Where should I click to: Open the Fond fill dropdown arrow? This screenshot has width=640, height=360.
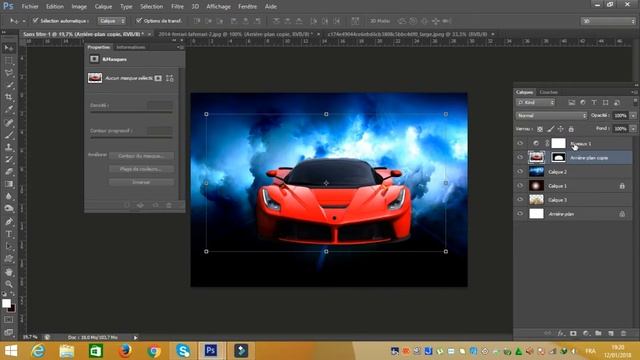coord(633,129)
